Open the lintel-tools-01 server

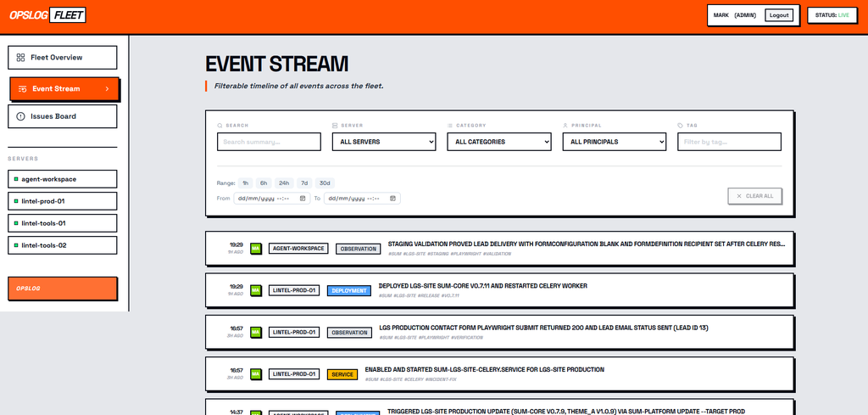pyautogui.click(x=63, y=223)
